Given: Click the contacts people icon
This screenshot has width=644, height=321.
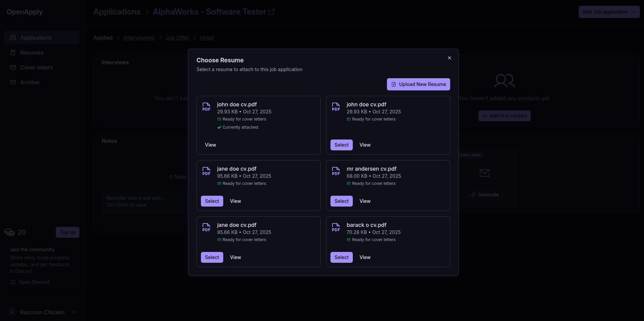Looking at the screenshot, I should 505,81.
